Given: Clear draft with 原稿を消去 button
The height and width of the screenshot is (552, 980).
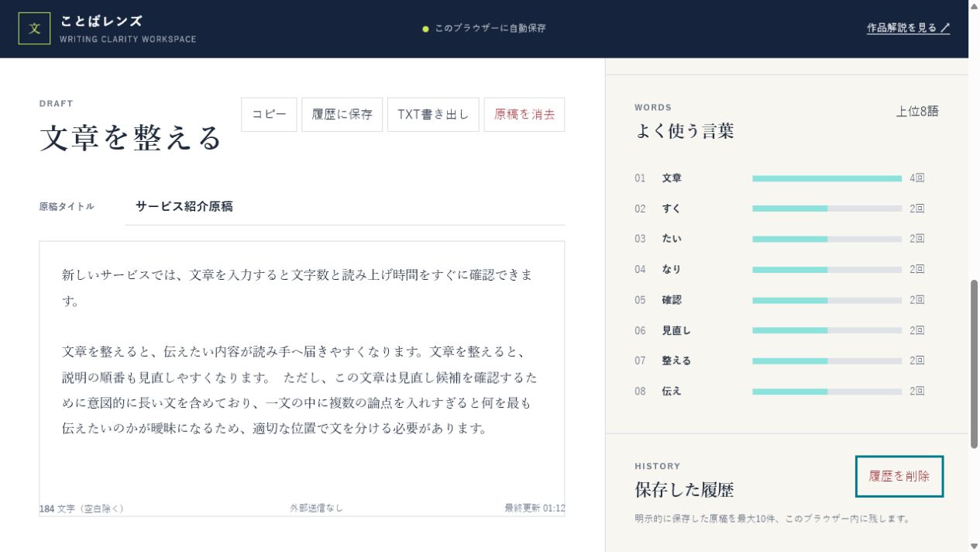Looking at the screenshot, I should 524,115.
